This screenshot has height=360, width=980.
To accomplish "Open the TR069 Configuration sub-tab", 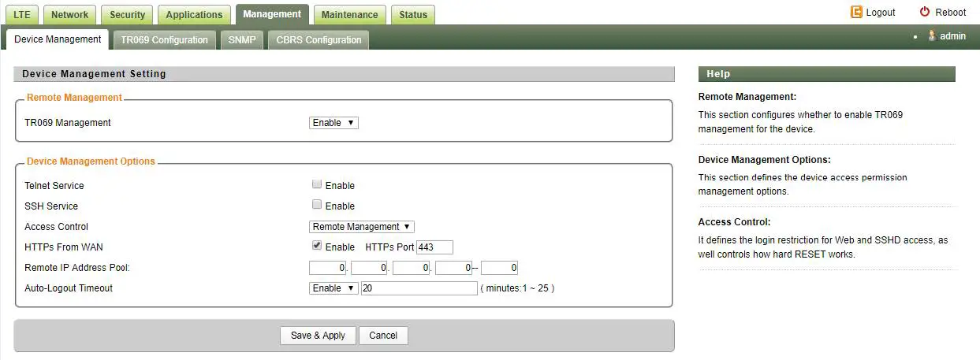I will [x=164, y=40].
